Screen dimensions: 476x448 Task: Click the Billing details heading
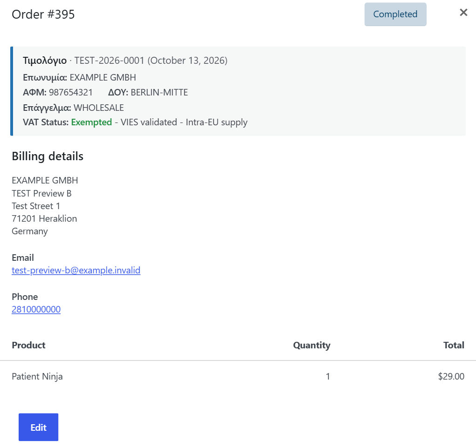[48, 156]
